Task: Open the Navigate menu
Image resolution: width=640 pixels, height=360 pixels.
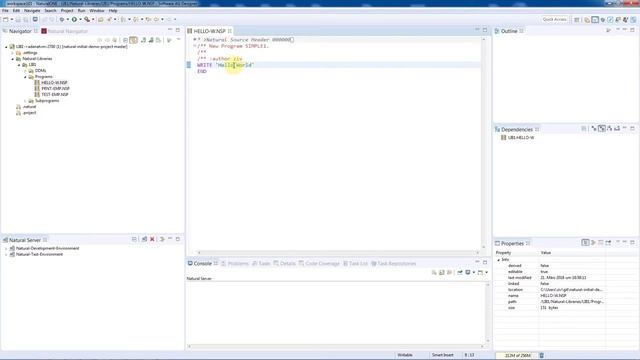Action: click(32, 11)
